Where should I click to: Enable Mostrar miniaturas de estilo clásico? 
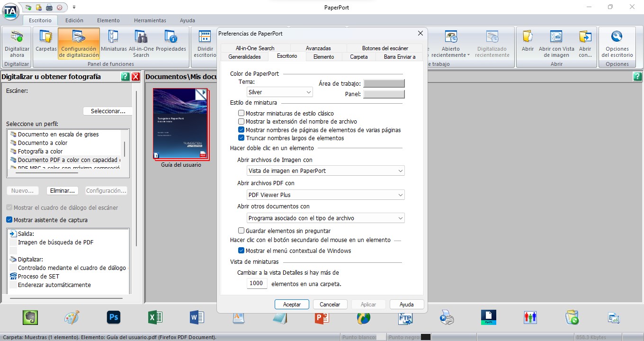point(241,113)
